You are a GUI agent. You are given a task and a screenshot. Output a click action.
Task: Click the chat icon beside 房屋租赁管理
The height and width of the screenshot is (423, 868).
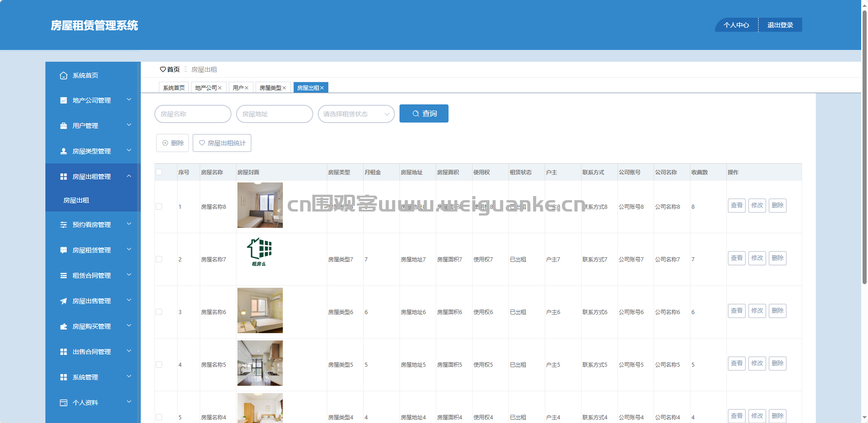[64, 250]
